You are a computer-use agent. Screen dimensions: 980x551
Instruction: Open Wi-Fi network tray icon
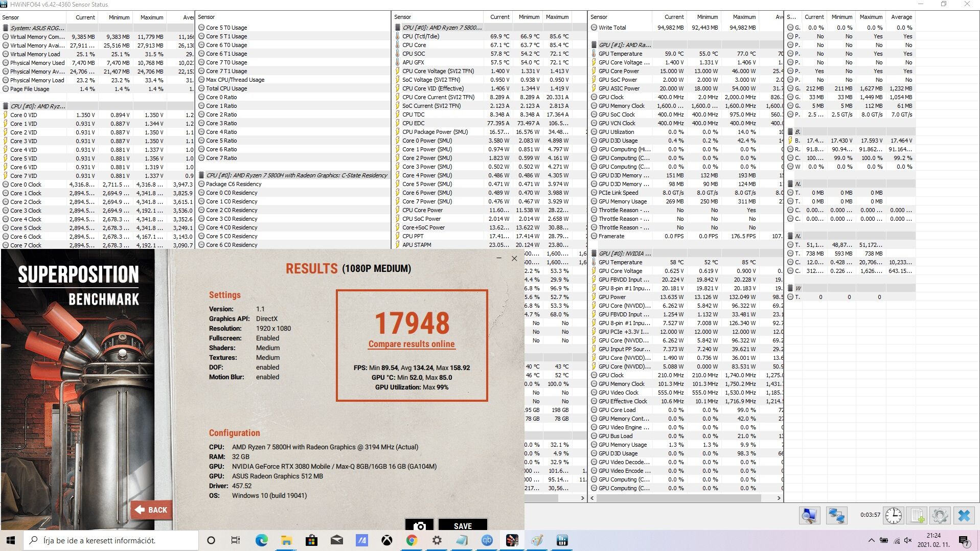(x=896, y=540)
